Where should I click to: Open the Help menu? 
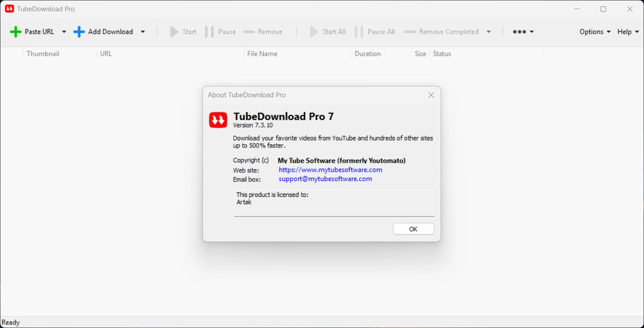click(x=628, y=32)
